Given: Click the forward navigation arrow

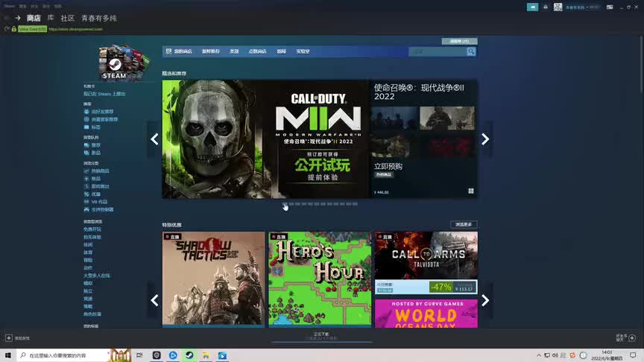Looking at the screenshot, I should point(17,17).
